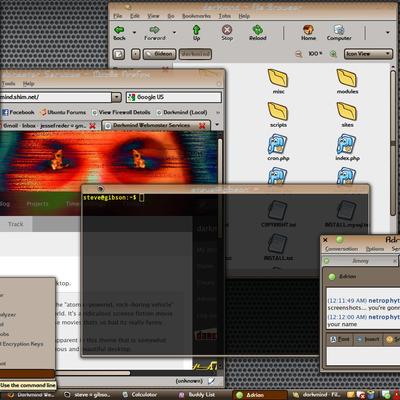Open the Ubuntu Forums bookmark
This screenshot has width=400, height=400.
pos(63,112)
